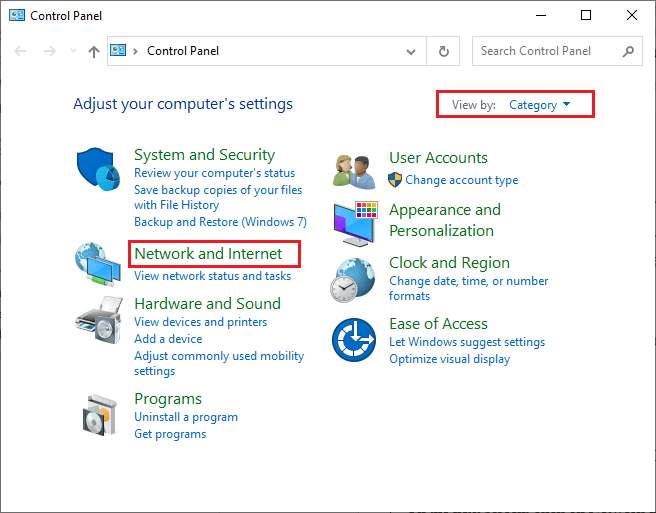
Task: Click the Forward arrow in navigation bar
Action: coord(50,51)
